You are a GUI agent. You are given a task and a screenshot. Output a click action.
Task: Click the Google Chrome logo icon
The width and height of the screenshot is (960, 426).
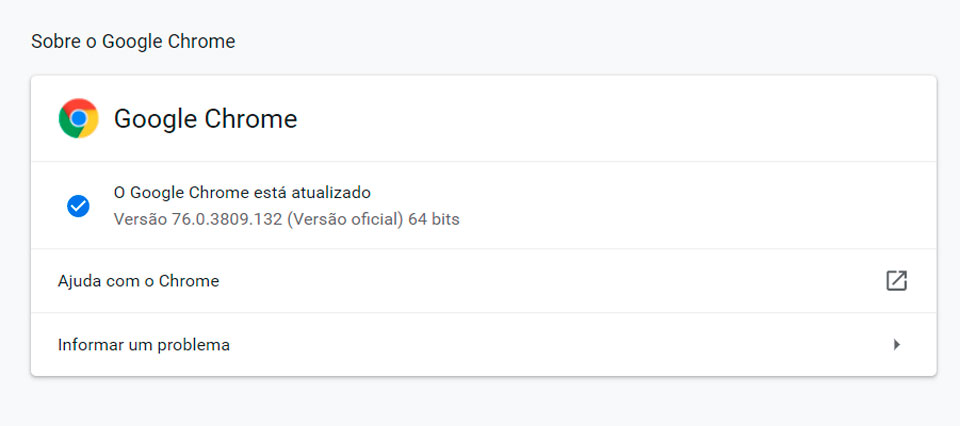click(x=78, y=118)
